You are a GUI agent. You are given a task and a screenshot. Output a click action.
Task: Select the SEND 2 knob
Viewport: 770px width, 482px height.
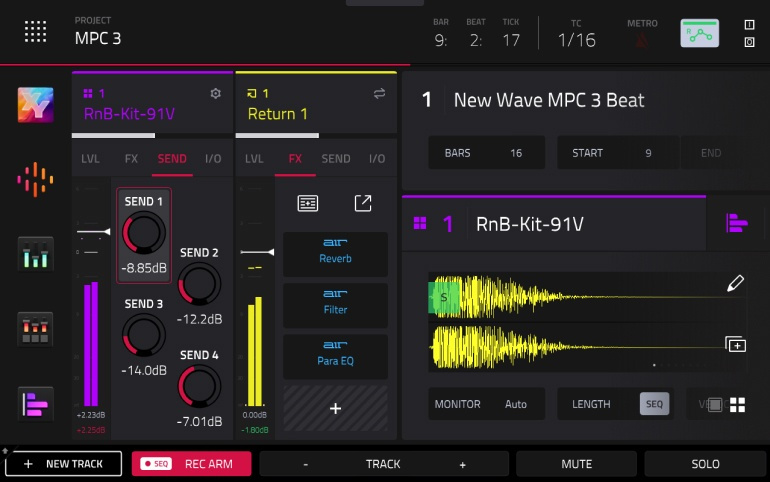pos(199,284)
